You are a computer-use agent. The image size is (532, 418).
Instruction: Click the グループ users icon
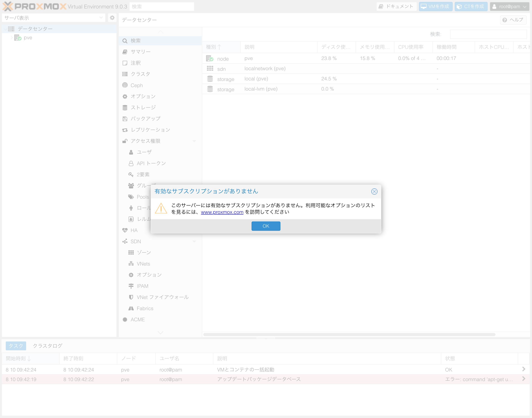(x=131, y=186)
